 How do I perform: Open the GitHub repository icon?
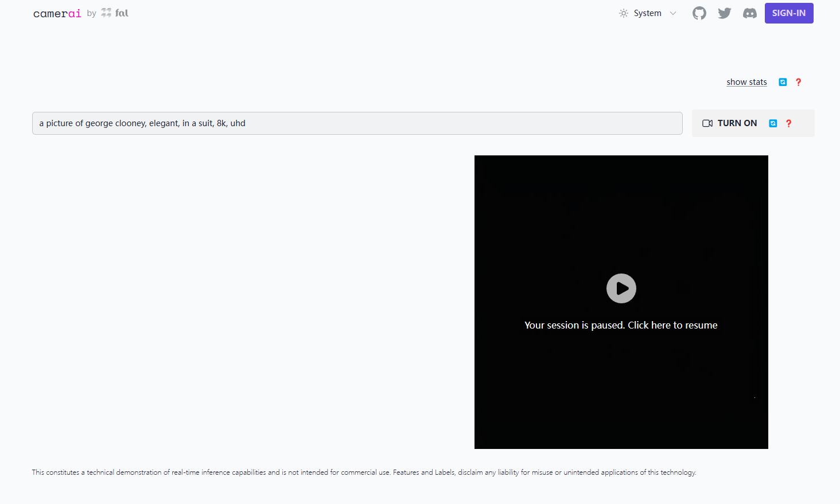click(x=699, y=13)
